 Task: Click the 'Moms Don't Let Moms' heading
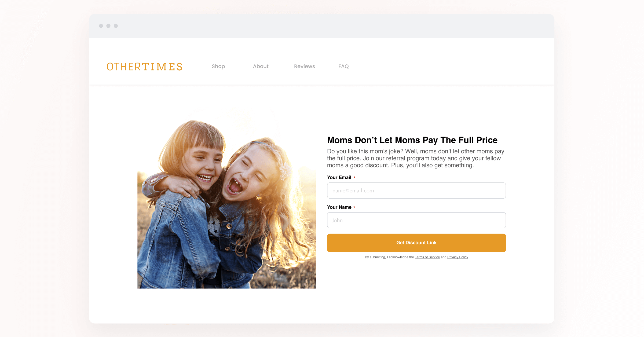tap(412, 140)
